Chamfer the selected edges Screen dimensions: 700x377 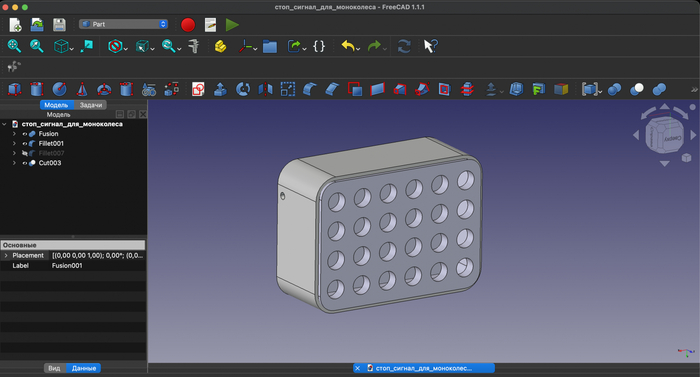[332, 89]
